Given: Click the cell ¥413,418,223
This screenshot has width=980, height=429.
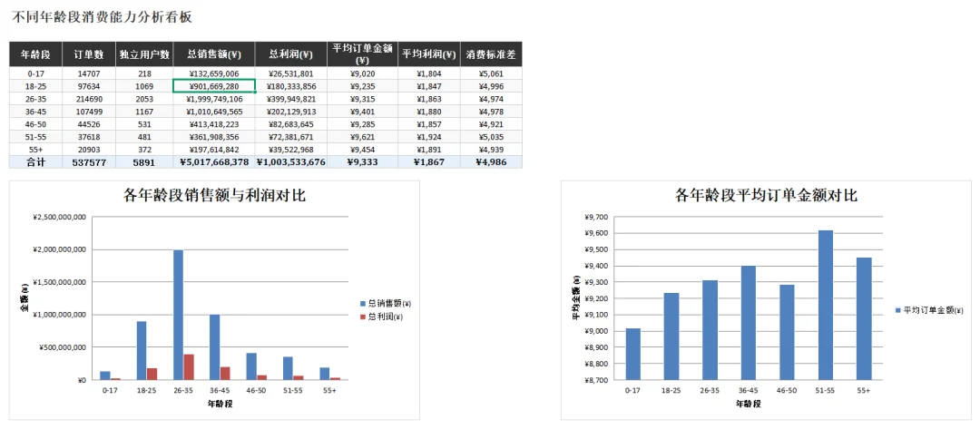Looking at the screenshot, I should click(x=214, y=124).
